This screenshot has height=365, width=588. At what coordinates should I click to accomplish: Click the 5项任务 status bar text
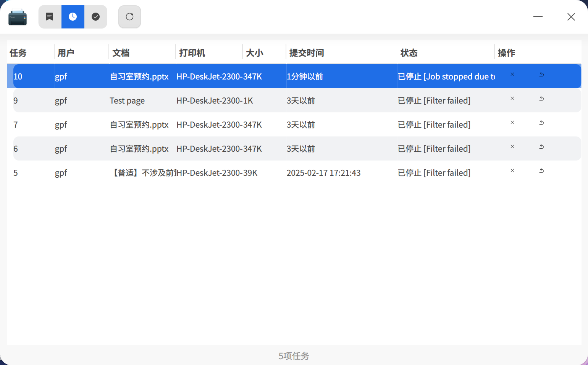pos(294,356)
